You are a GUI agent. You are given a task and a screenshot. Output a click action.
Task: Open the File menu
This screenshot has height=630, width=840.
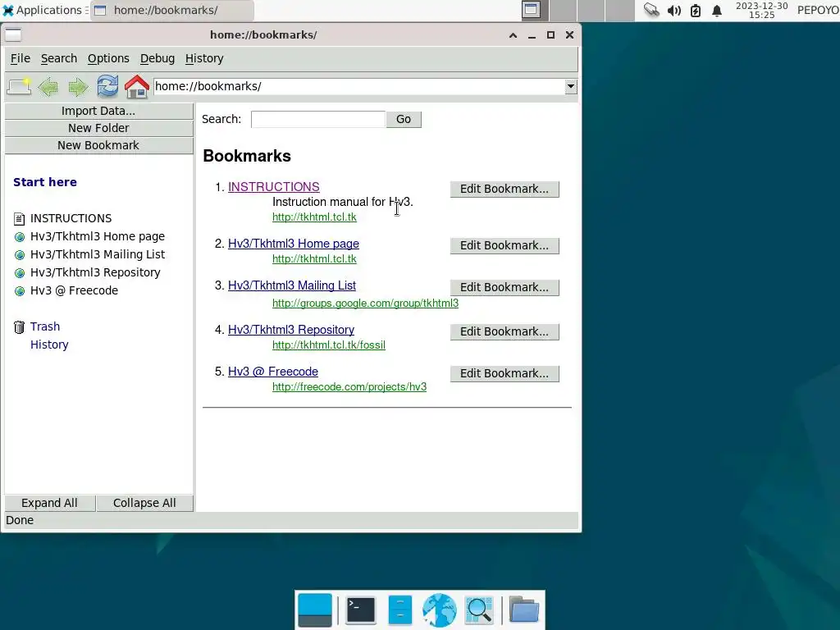click(21, 58)
